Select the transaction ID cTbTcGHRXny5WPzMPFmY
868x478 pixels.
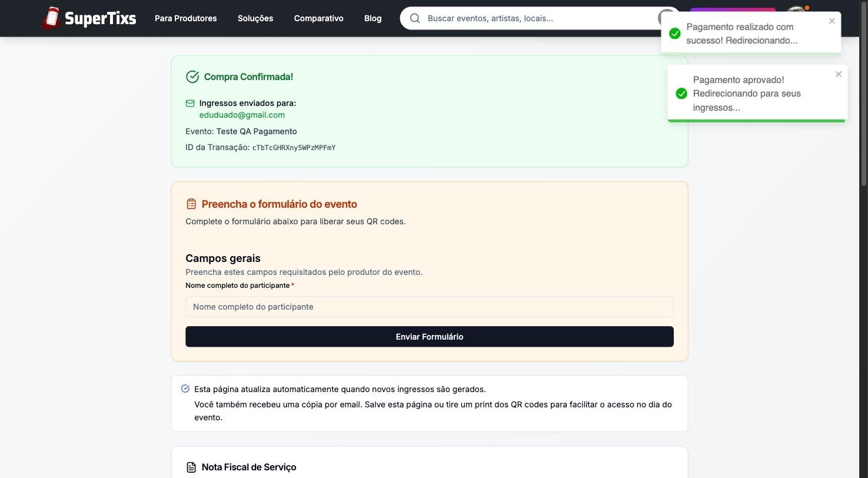coord(294,148)
